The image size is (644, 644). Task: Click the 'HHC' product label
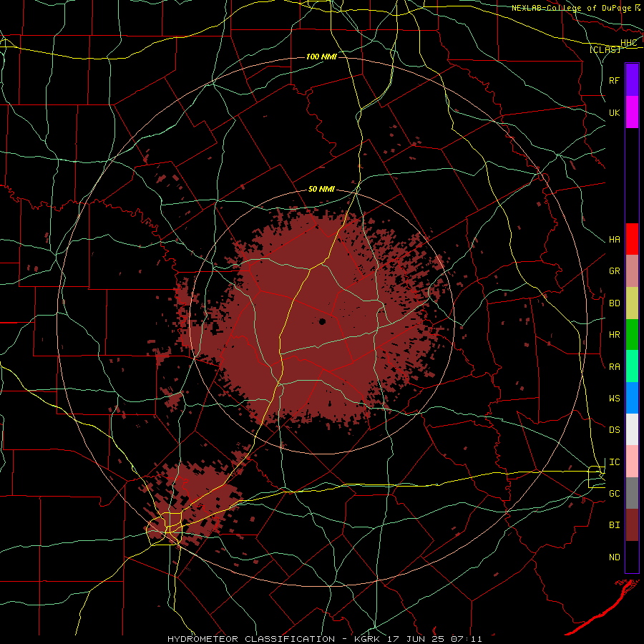[629, 43]
